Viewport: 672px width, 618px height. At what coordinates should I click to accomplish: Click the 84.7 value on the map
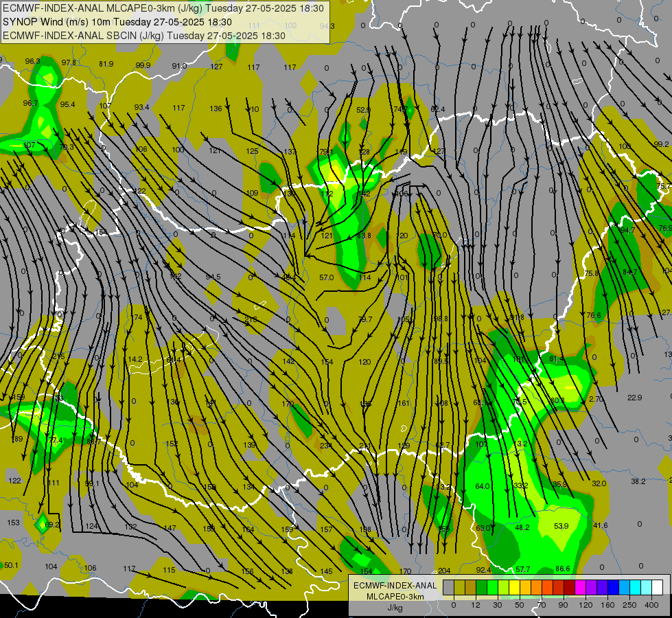tap(629, 272)
